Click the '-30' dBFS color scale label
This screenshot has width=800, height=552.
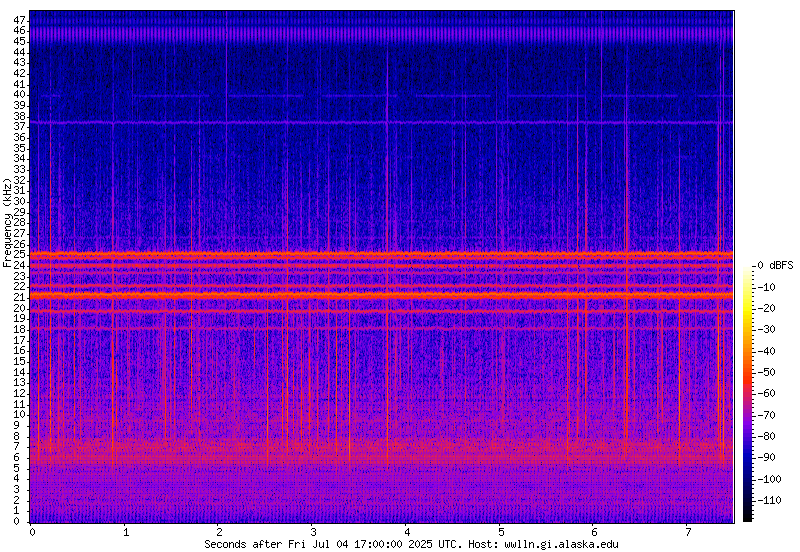click(x=766, y=330)
